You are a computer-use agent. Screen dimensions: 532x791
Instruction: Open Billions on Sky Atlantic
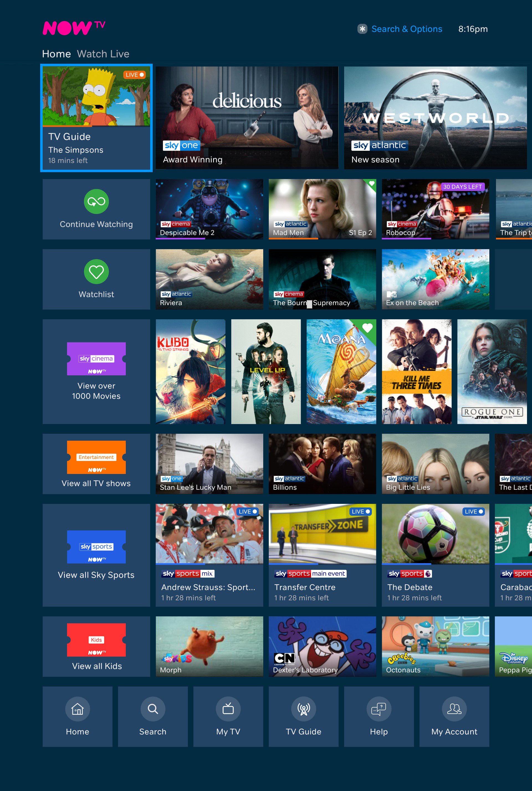(322, 464)
